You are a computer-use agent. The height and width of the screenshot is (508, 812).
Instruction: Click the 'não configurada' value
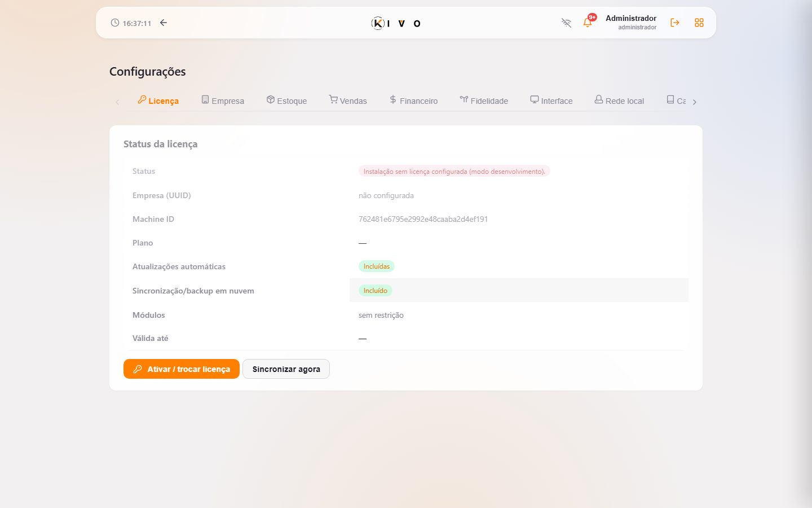point(386,195)
